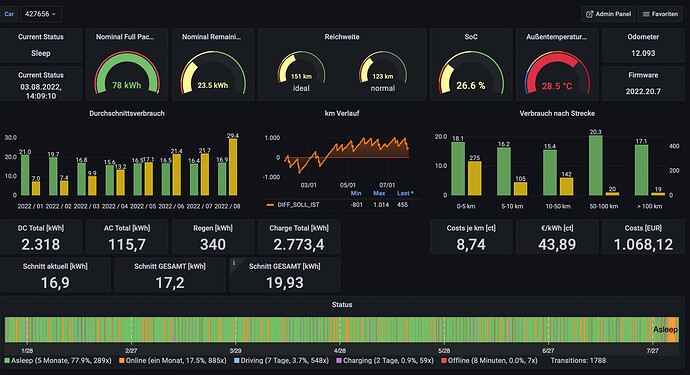Click the Costs je km value 8,74
The image size is (690, 375).
coord(471,244)
